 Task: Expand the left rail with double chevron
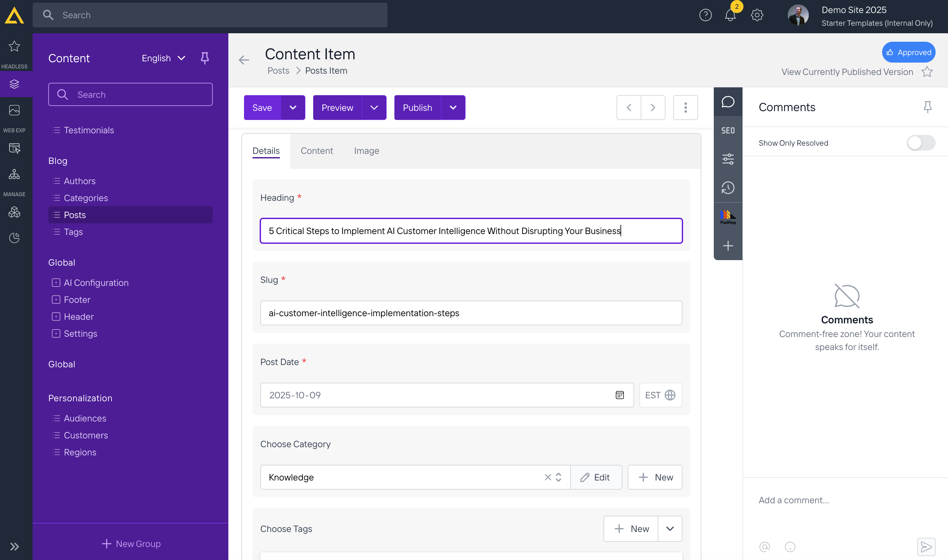[x=14, y=546]
